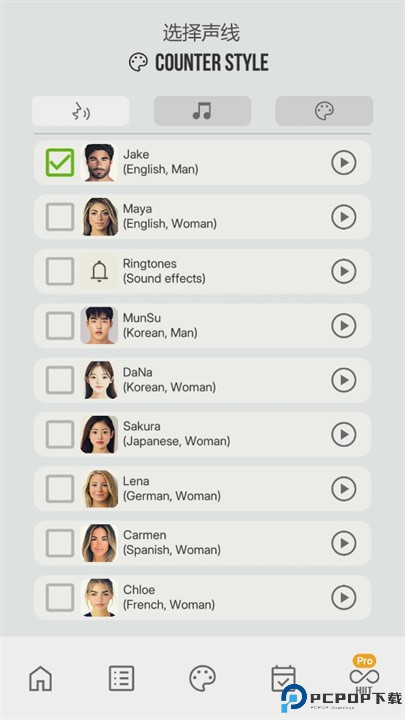Open the home icon in bottom navigation
Image resolution: width=405 pixels, height=720 pixels.
(40, 678)
